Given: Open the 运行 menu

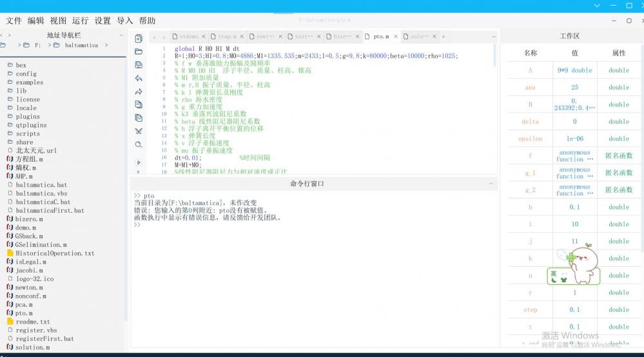Looking at the screenshot, I should pos(80,21).
